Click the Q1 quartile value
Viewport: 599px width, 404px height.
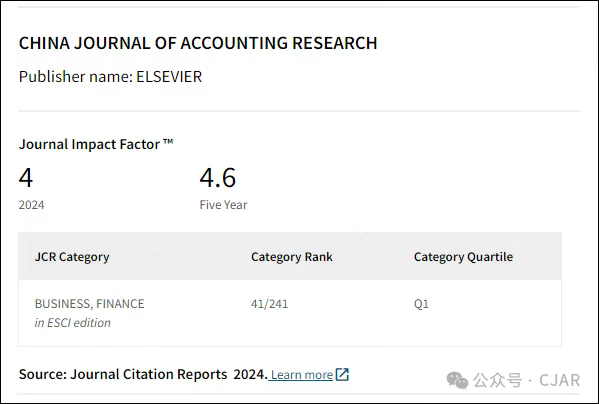point(421,304)
